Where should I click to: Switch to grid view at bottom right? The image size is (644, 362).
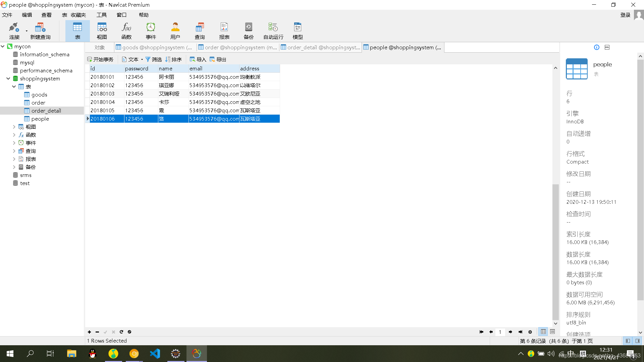(543, 332)
